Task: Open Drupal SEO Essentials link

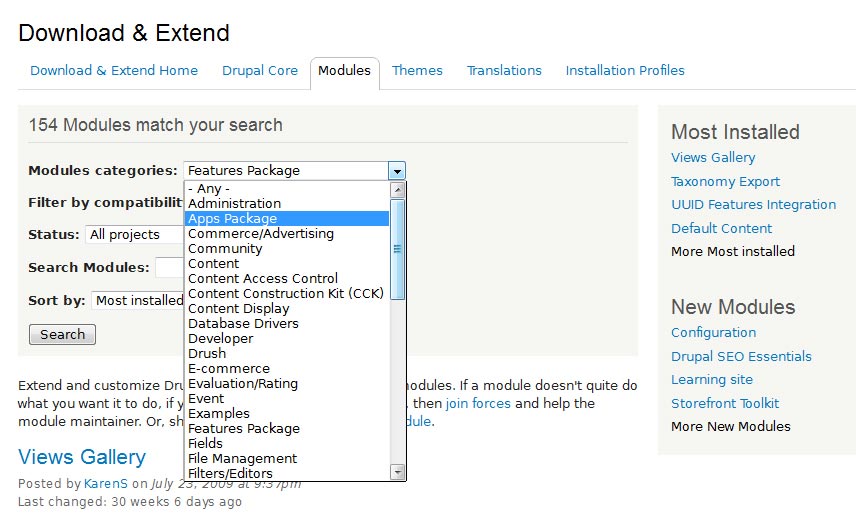Action: point(741,357)
